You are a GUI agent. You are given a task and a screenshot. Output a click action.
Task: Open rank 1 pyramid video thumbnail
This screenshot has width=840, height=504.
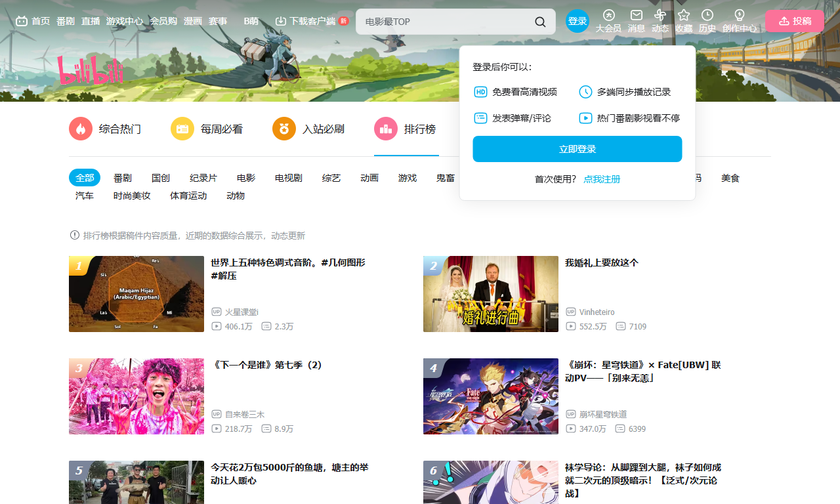(136, 294)
